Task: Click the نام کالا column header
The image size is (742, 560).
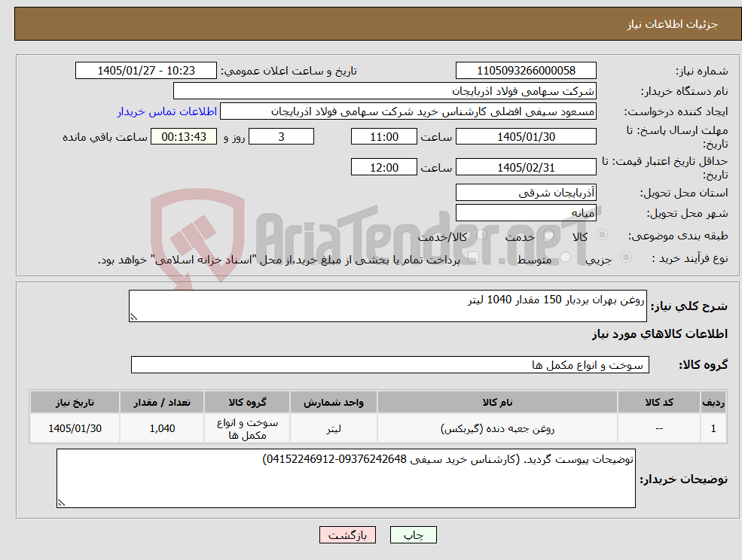Action: 497,402
